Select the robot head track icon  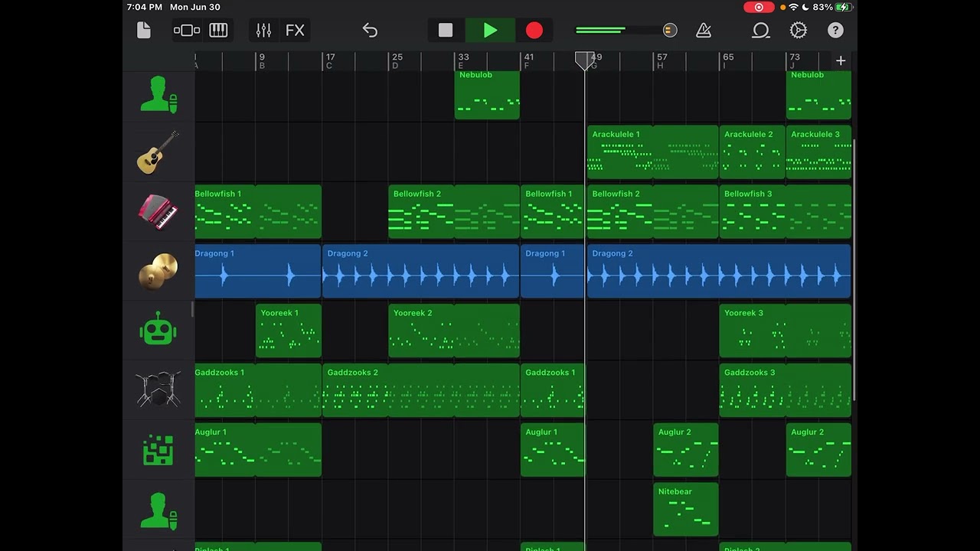point(158,331)
